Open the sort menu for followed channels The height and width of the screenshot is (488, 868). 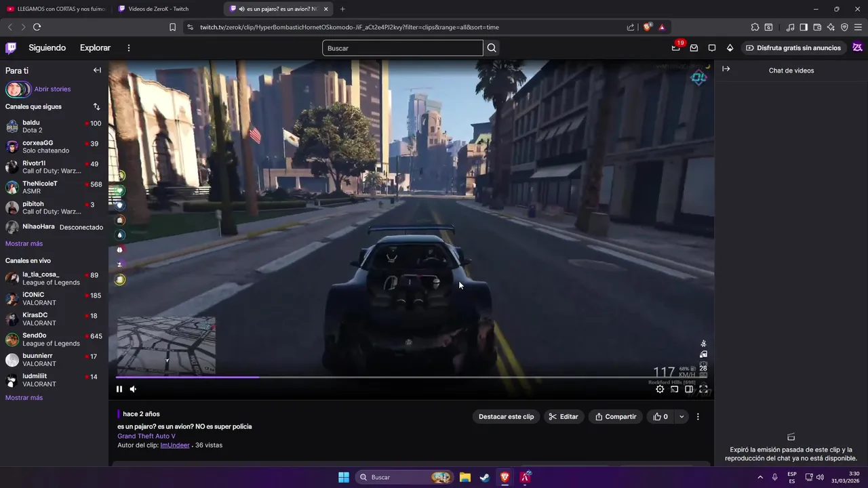[96, 106]
